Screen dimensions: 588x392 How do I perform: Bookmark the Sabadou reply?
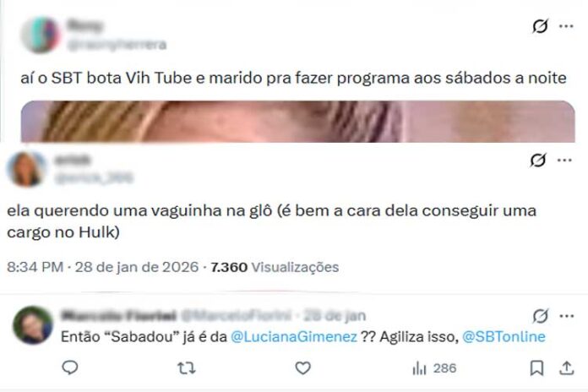(536, 368)
